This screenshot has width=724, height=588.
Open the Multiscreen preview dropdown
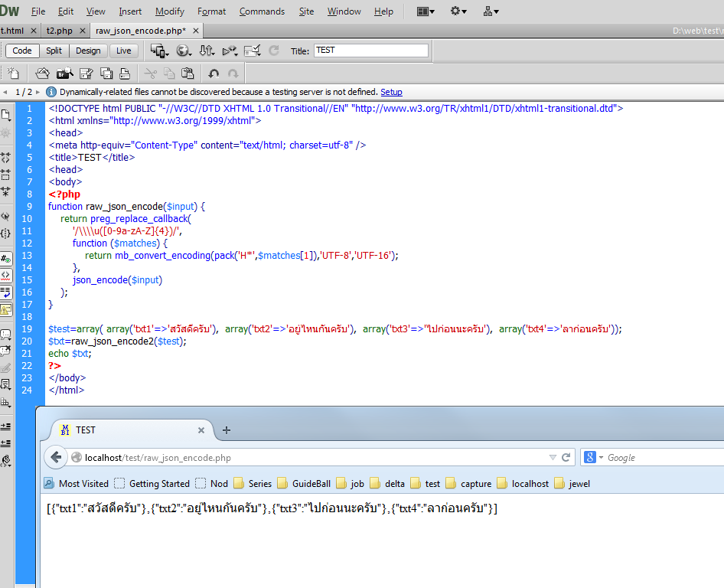(159, 51)
